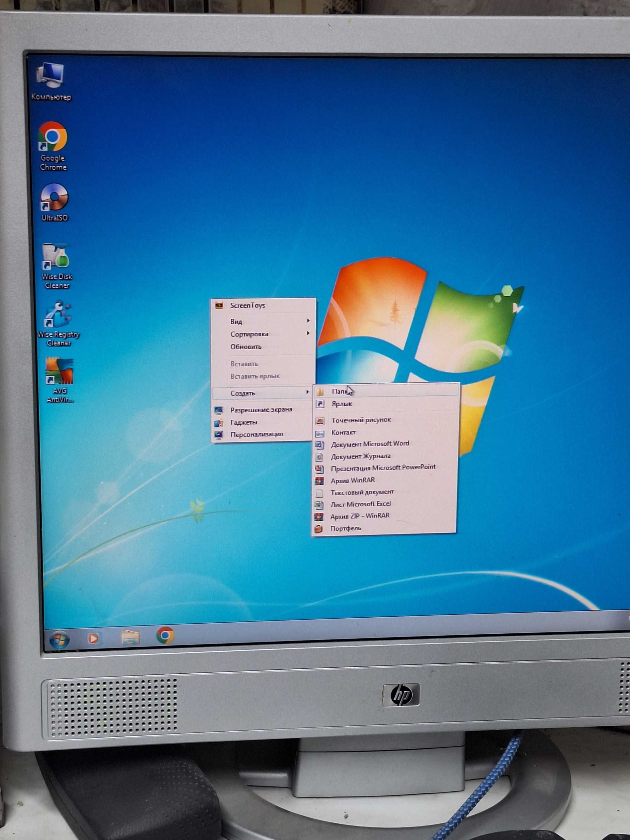Click the Документ Журнала icon
Image resolution: width=630 pixels, height=840 pixels.
pos(320,457)
